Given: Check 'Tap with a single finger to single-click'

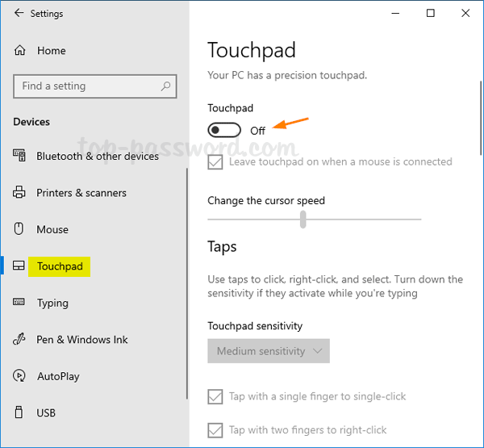Looking at the screenshot, I should 215,396.
